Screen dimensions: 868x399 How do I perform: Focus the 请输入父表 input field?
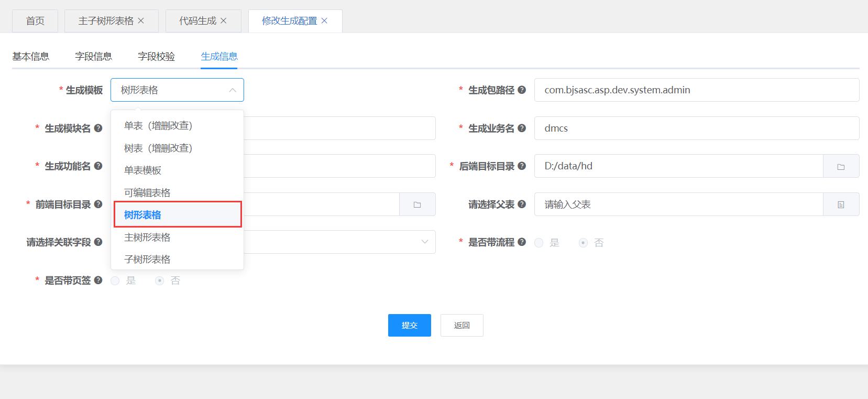(679, 204)
